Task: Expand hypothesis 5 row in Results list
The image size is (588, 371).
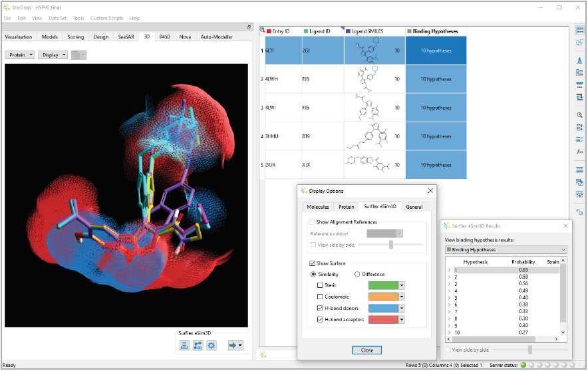Action: coord(449,298)
